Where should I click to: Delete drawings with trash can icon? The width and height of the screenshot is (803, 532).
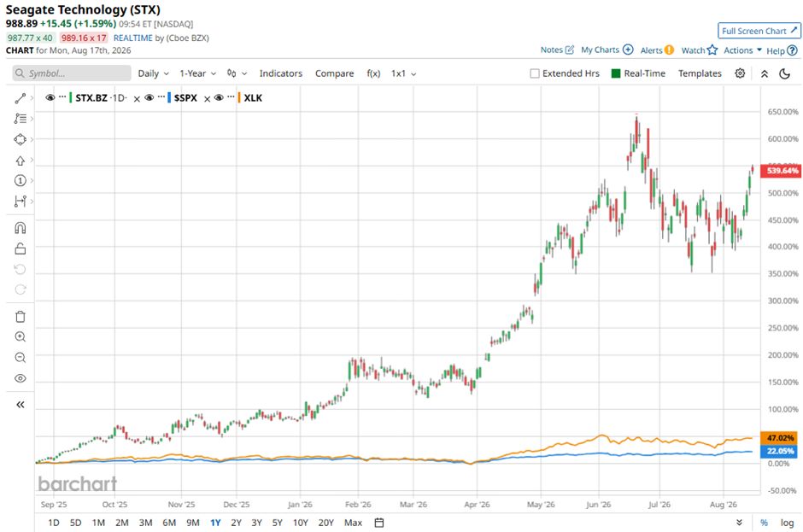20,317
